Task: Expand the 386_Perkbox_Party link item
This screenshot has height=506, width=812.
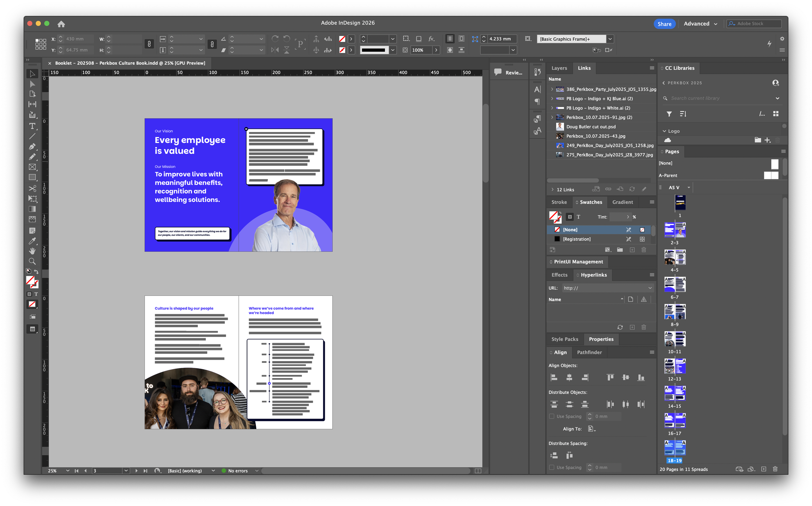Action: click(x=552, y=89)
